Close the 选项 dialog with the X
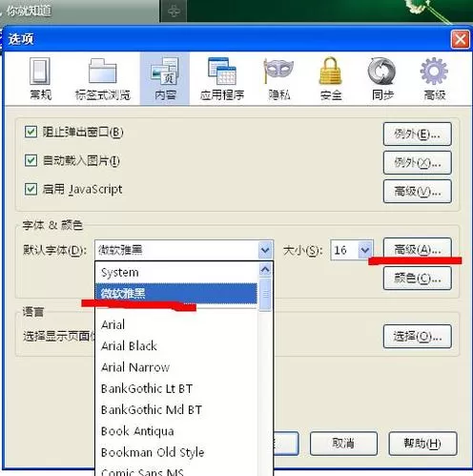 click(460, 39)
